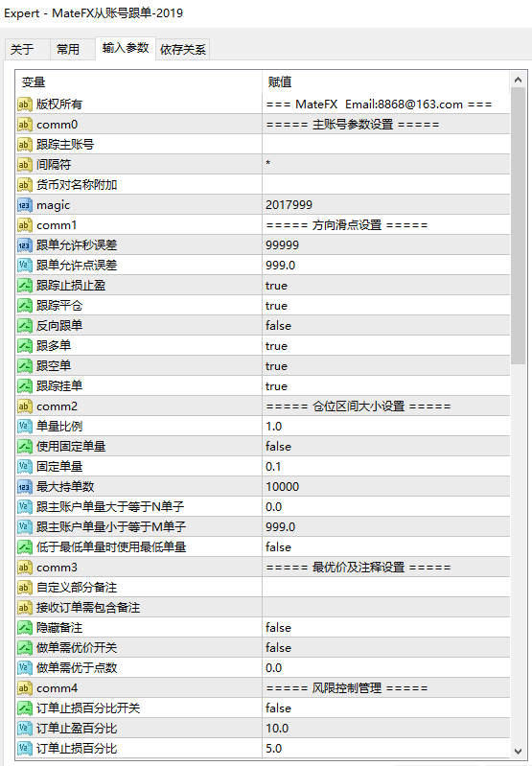
Task: Select the 10.0 value of 订单止盈百分比
Action: [277, 728]
